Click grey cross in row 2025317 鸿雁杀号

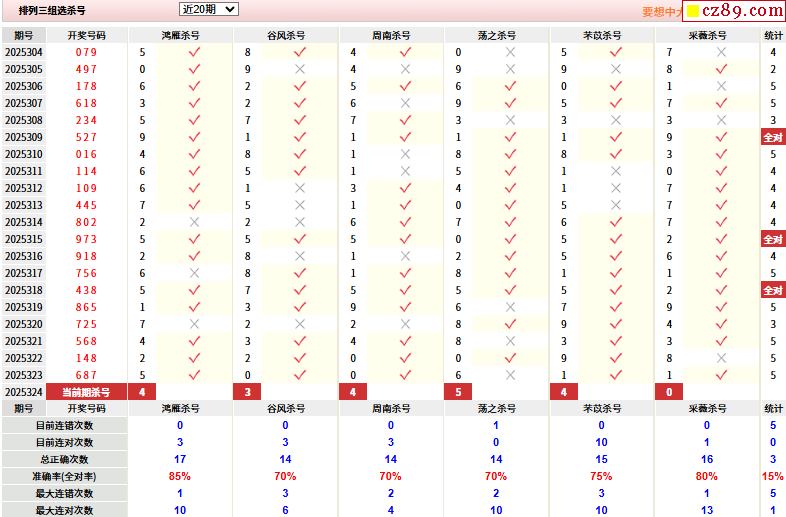pos(194,273)
